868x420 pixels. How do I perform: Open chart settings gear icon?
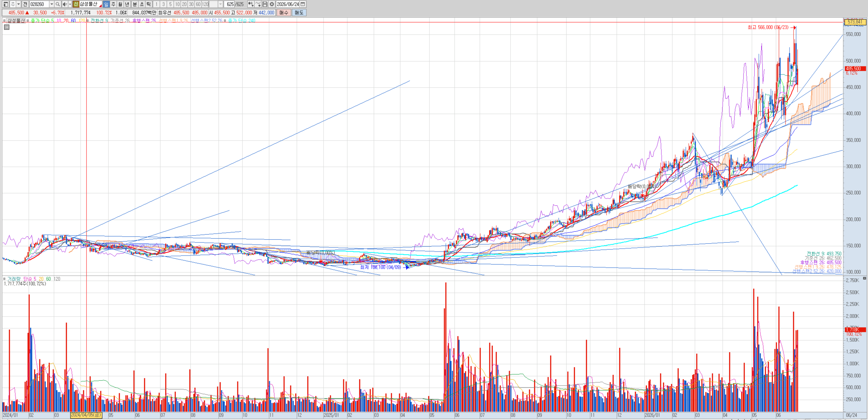(272, 4)
